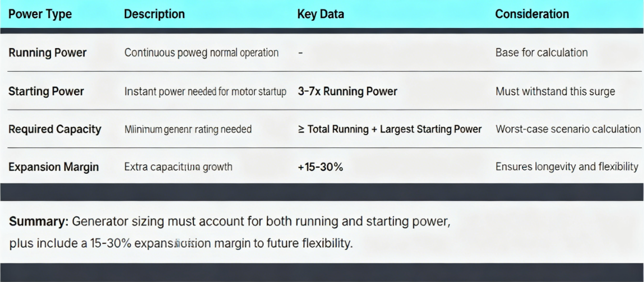Click 'Worst-case scenario calculation' cell
Screen dimensions: 644x282
[568, 130]
